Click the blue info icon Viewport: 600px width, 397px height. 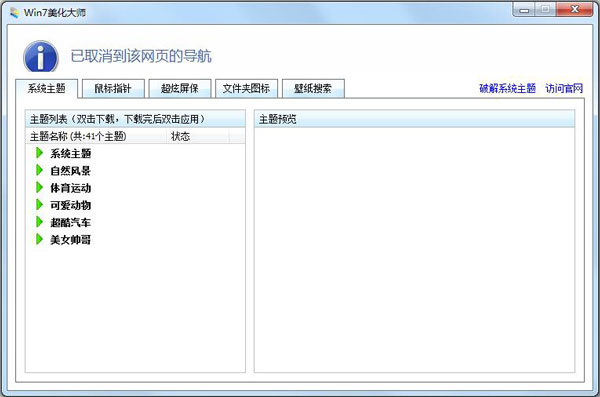pyautogui.click(x=41, y=57)
